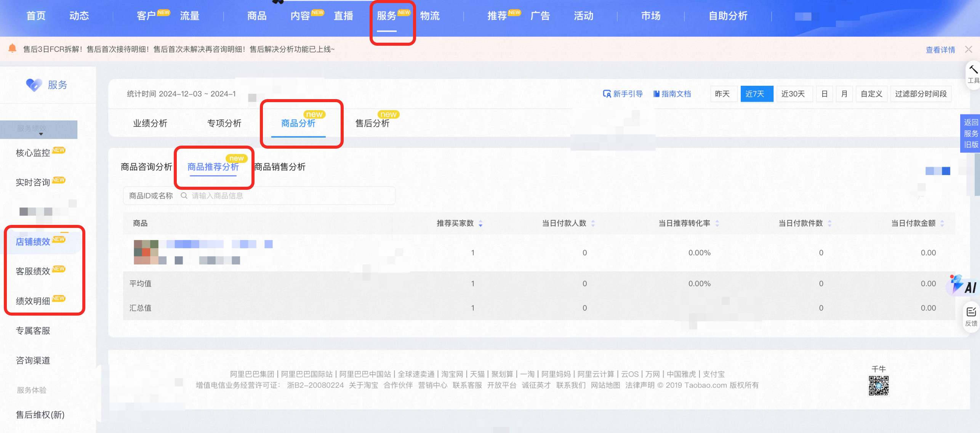980x433 pixels.
Task: Open 动态 in top navigation
Action: point(79,16)
